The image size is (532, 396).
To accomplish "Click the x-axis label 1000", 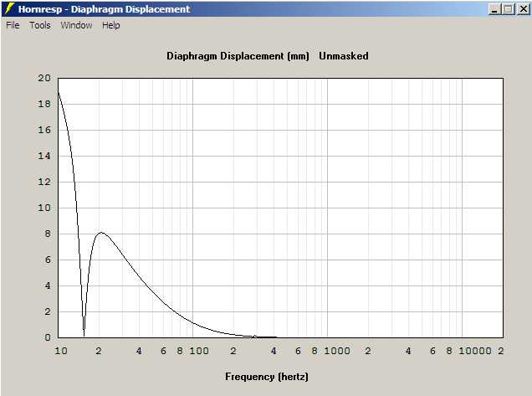I will click(x=337, y=351).
